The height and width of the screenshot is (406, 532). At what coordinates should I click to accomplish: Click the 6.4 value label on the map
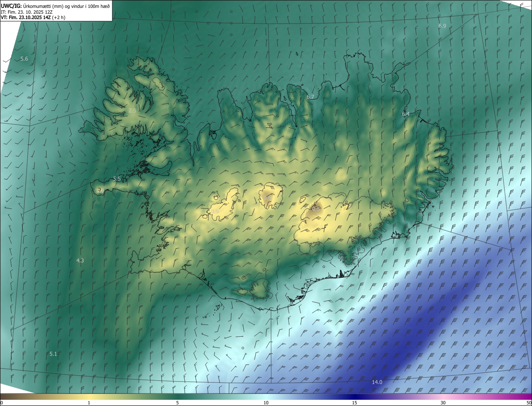point(406,114)
